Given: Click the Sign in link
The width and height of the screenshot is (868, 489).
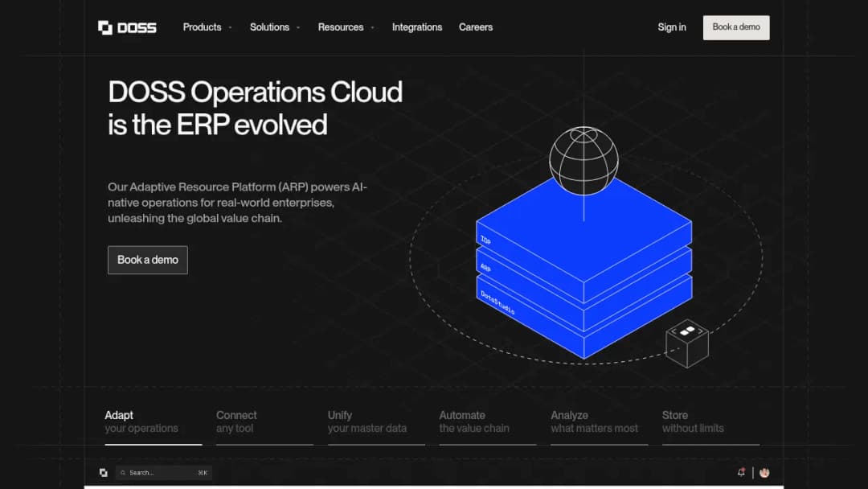Looking at the screenshot, I should 671,27.
